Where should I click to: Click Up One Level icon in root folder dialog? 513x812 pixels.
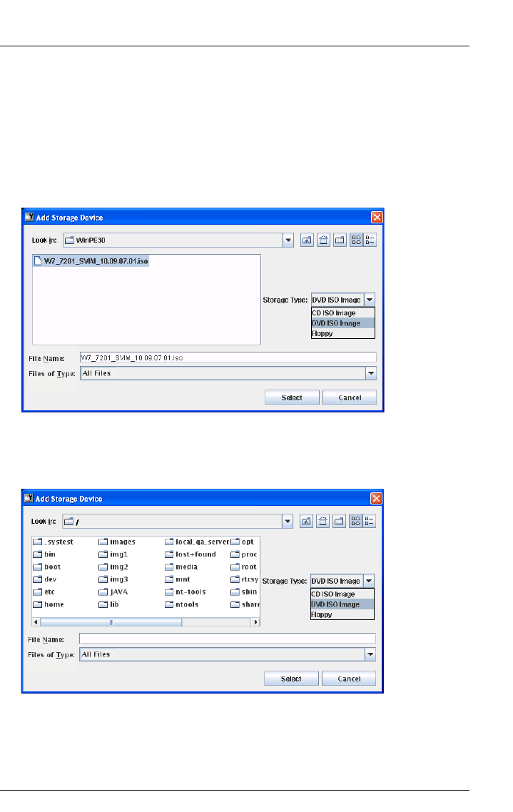(307, 522)
